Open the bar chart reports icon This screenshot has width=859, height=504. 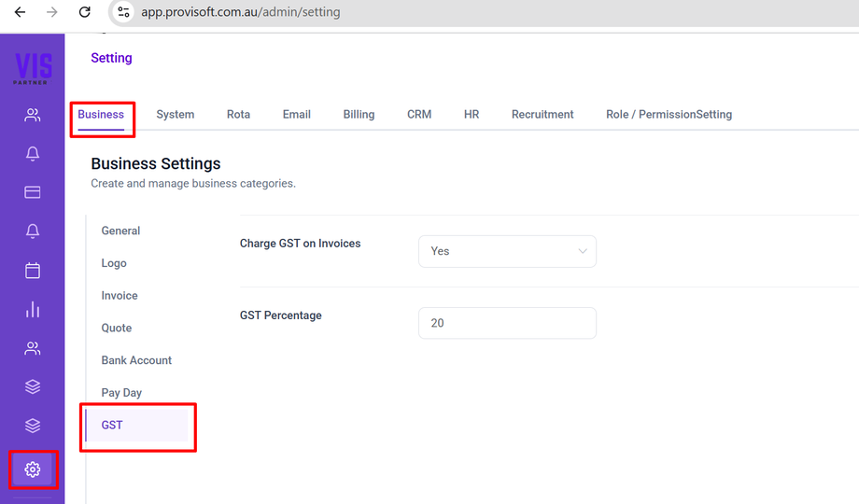(x=33, y=309)
